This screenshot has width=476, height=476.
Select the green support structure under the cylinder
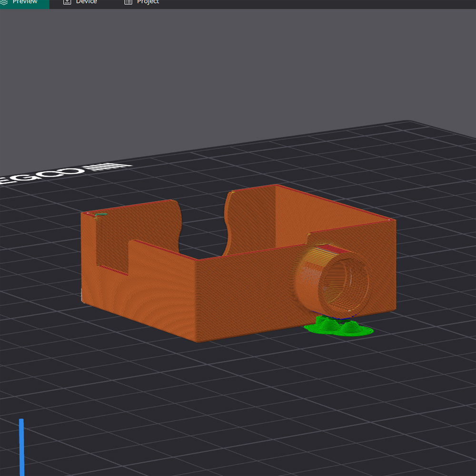click(x=338, y=327)
